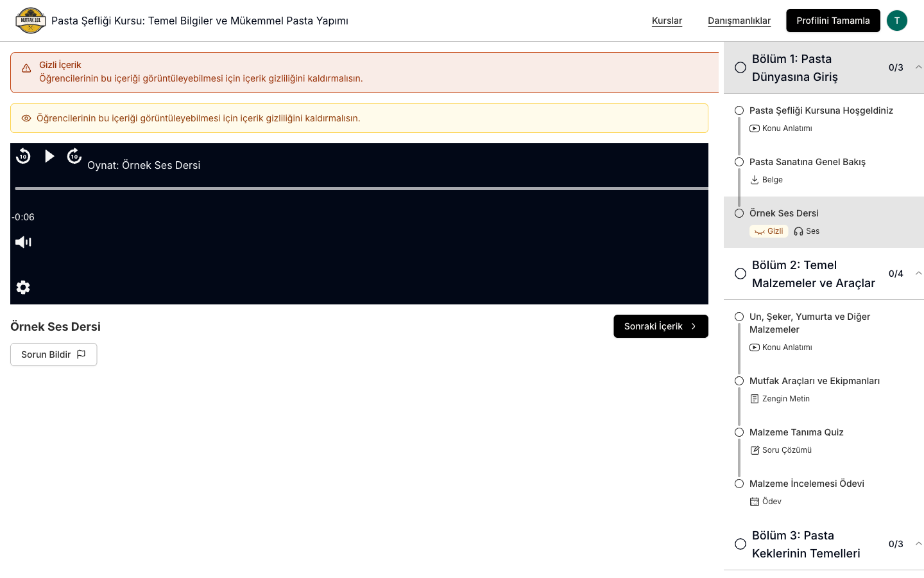Toggle completion circle for Pasta Sanatına Genel Bakış
This screenshot has height=578, width=924.
point(739,162)
